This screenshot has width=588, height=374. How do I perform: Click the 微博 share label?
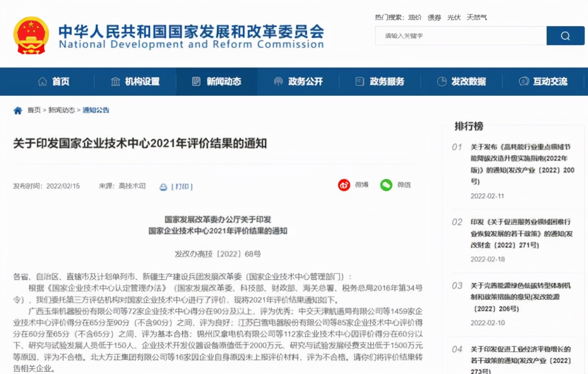pyautogui.click(x=362, y=185)
